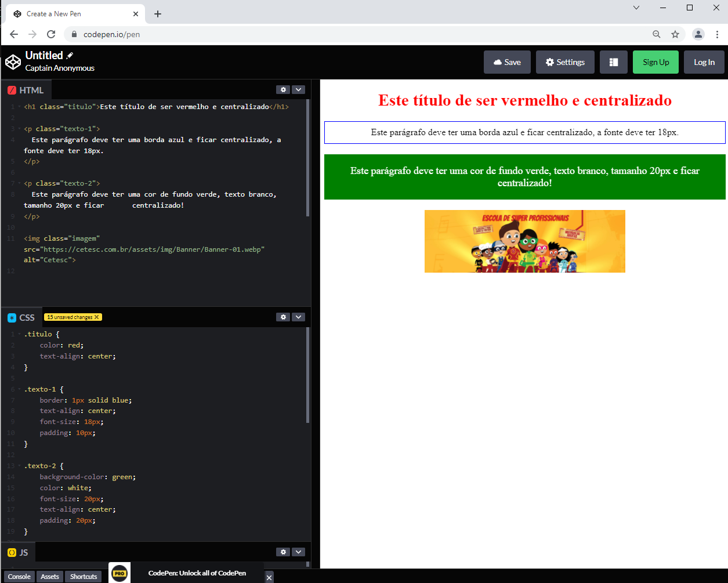
Task: Expand the HTML editor dropdown chevron
Action: tap(298, 90)
